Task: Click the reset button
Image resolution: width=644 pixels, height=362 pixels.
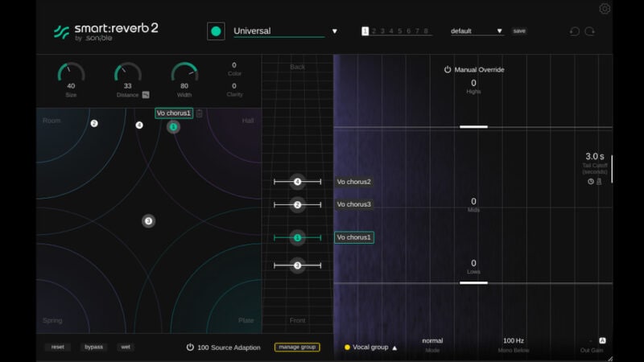Action: tap(57, 347)
